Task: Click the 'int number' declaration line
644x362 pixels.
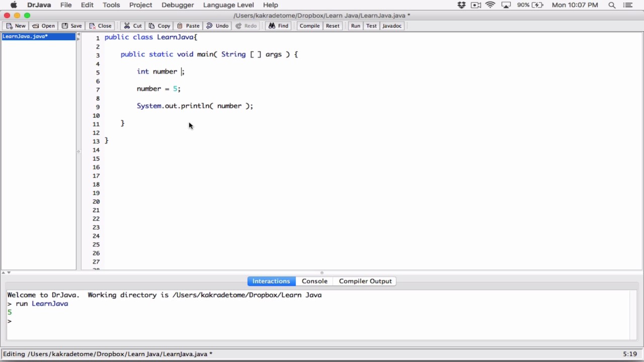Action: [x=161, y=71]
